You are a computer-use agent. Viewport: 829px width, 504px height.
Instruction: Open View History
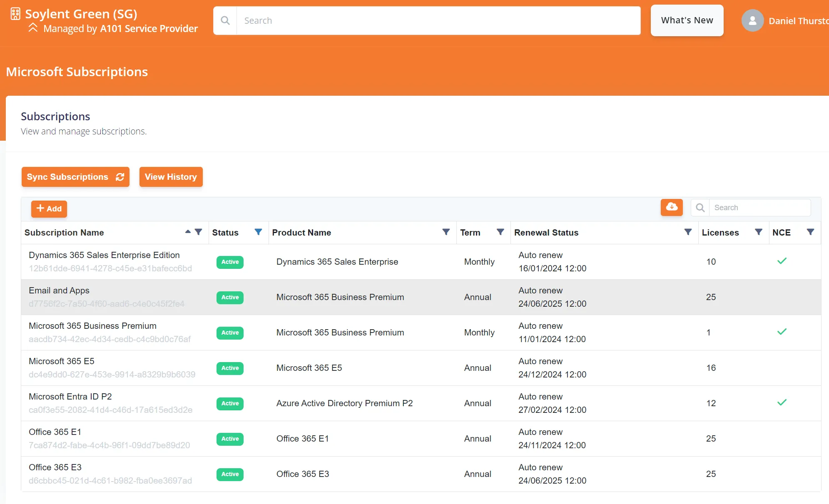pyautogui.click(x=171, y=177)
